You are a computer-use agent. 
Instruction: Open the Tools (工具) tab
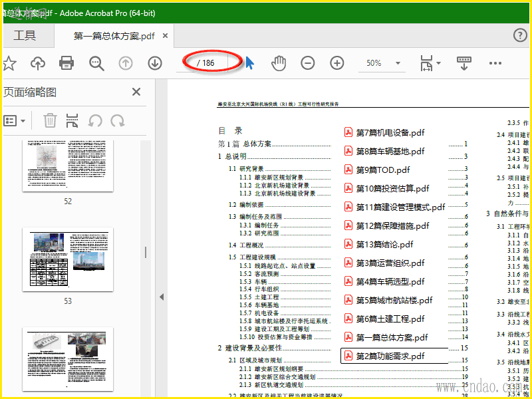tap(25, 36)
